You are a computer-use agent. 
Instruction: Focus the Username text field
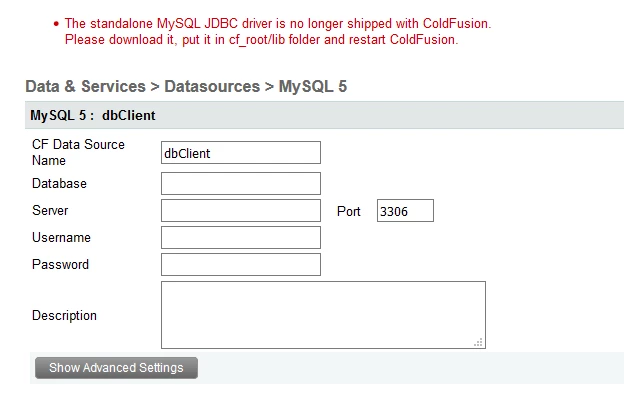click(x=241, y=238)
